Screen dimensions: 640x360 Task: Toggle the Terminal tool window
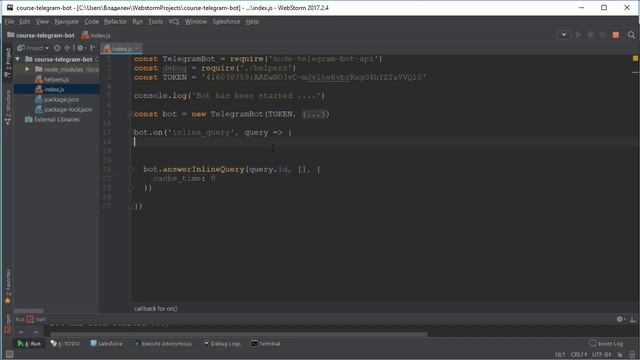(266, 344)
